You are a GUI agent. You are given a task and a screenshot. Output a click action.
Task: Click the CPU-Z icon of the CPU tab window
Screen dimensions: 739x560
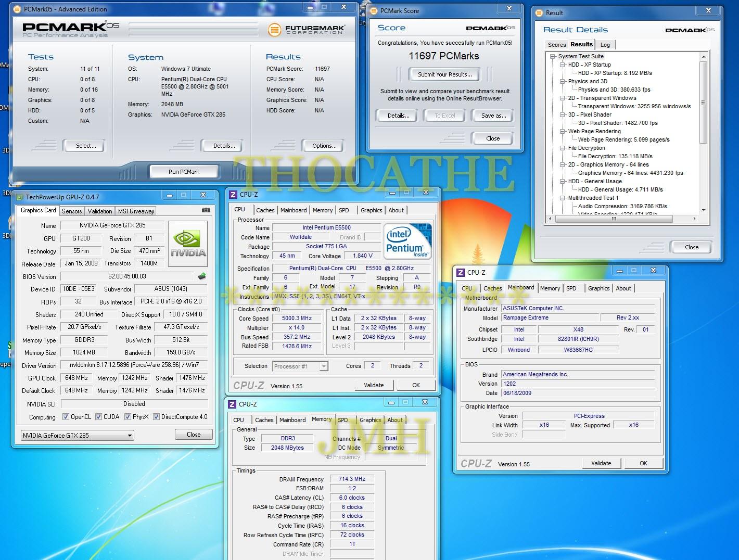tap(233, 195)
